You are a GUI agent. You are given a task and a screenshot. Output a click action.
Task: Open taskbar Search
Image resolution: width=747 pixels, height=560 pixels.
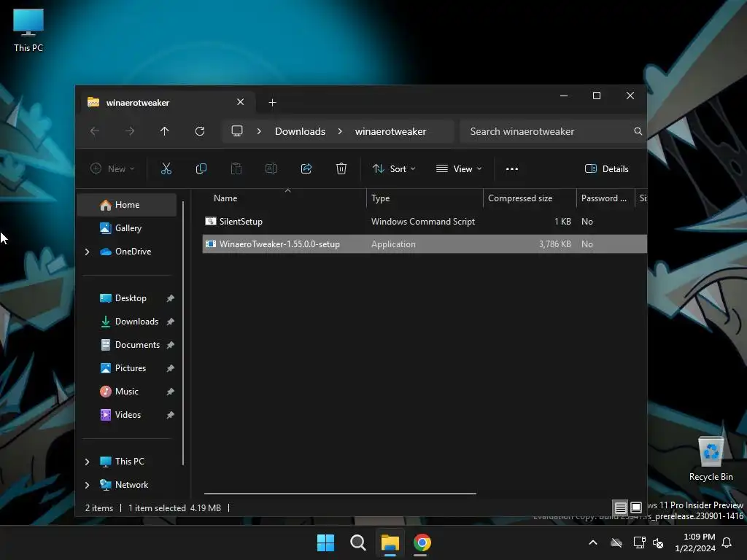[x=357, y=542]
